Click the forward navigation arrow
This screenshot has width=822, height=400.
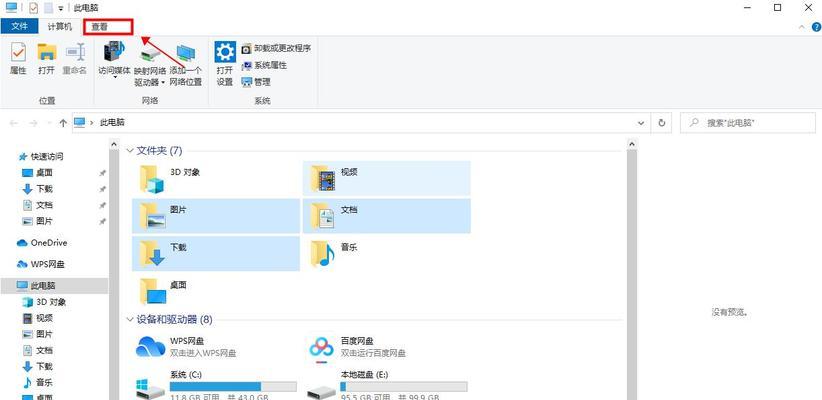(x=34, y=123)
